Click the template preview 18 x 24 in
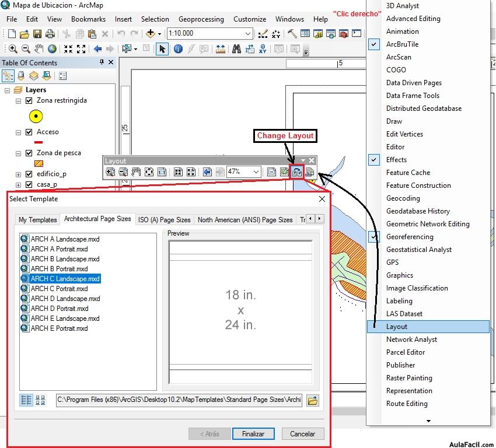Image resolution: width=496 pixels, height=448 pixels. (x=240, y=312)
